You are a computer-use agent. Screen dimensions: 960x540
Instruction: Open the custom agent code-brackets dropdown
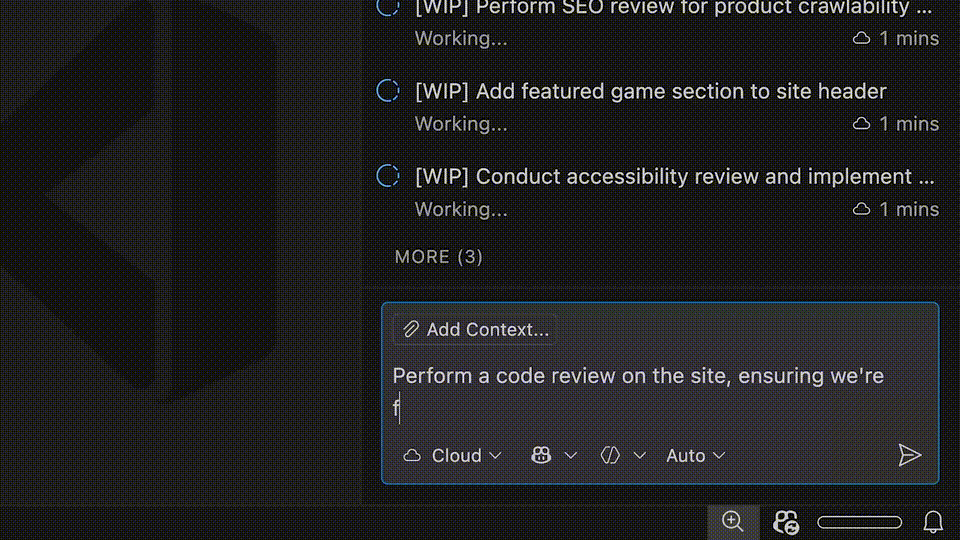click(x=622, y=456)
